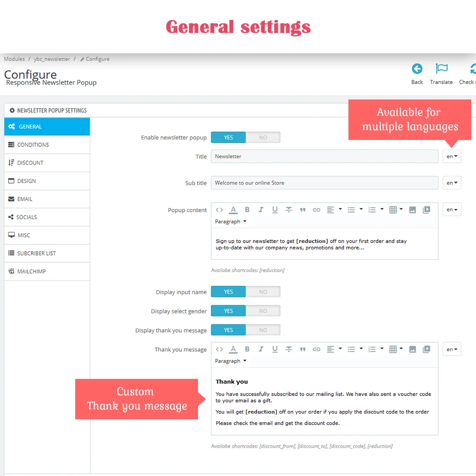Screen dimensions: 476x476
Task: Click the Italic icon in Thank you editor
Action: pos(261,349)
